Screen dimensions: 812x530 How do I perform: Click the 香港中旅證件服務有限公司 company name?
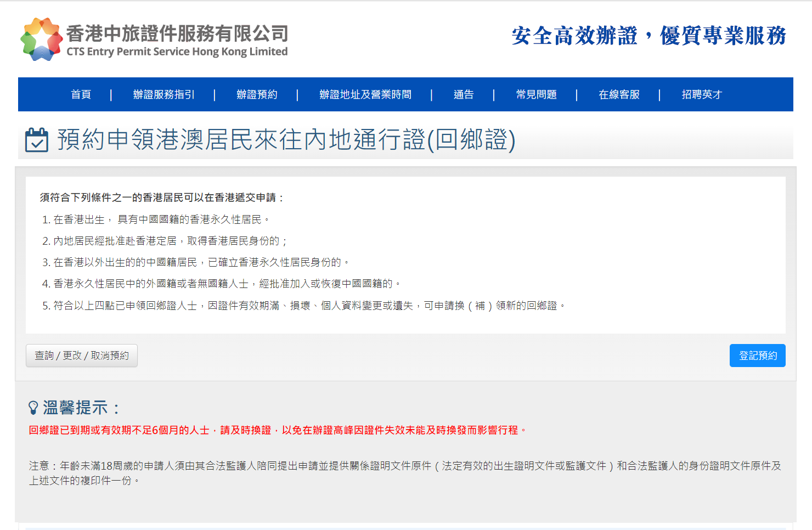(177, 34)
